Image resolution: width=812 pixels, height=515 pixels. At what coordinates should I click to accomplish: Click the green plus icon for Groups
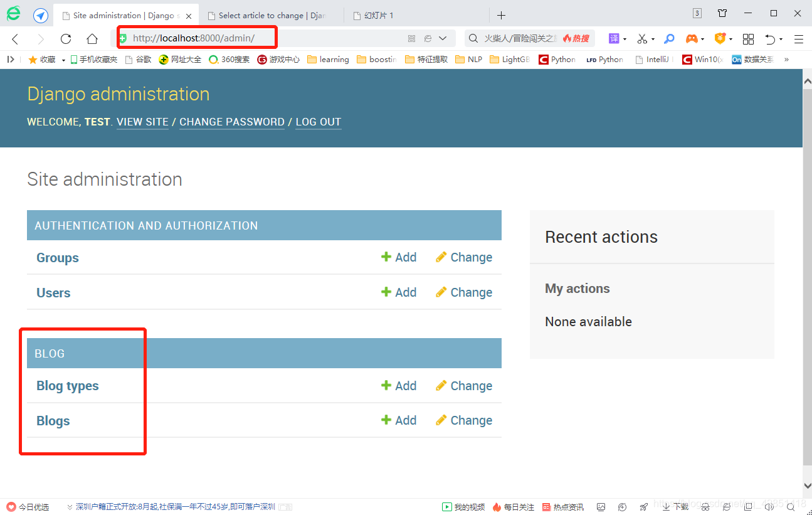[386, 257]
